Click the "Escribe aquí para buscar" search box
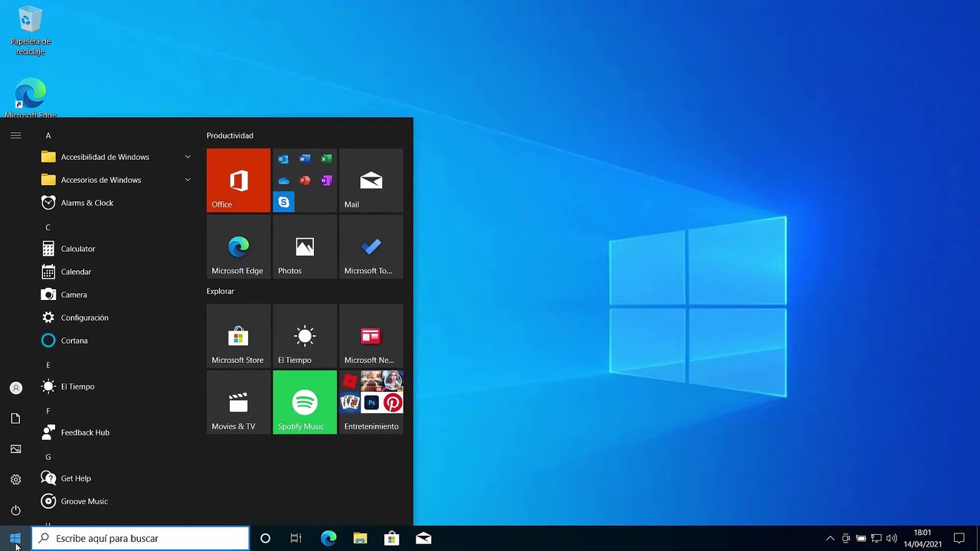 pos(140,539)
